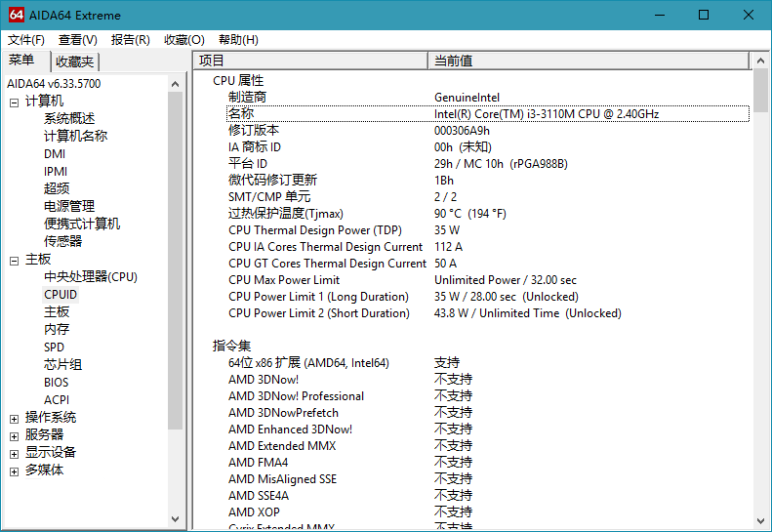
Task: Click the 当前值 column header
Action: [x=589, y=61]
